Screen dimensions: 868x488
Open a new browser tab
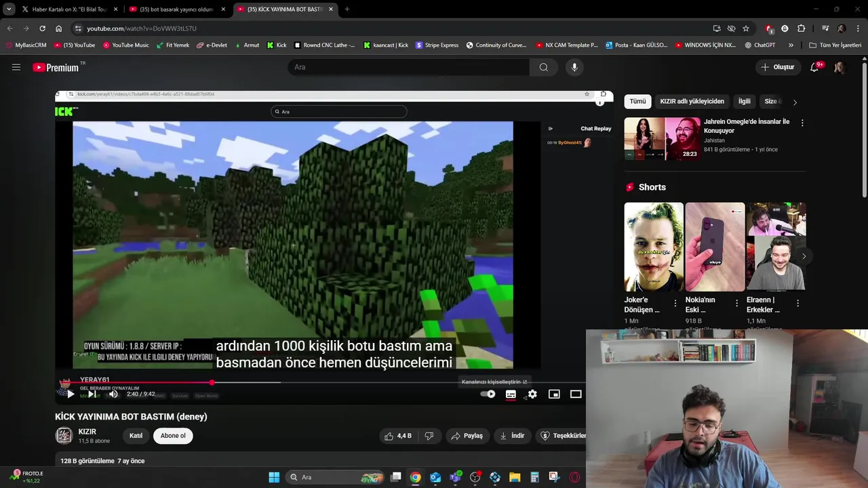[x=347, y=9]
